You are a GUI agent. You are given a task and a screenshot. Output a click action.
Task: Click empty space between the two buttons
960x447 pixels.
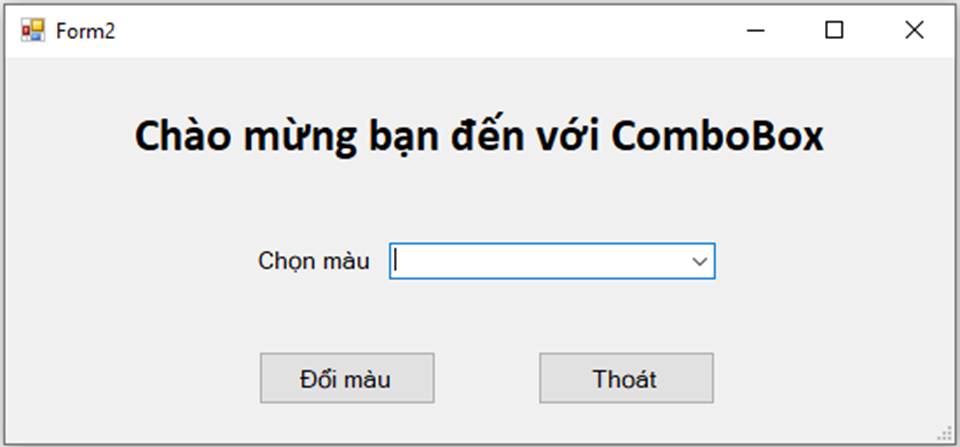(x=487, y=379)
